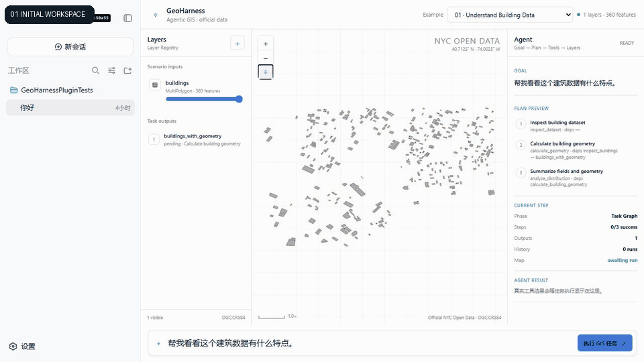Screen dimensions: 644x362
Task: Select Inspect building dataset step
Action: coord(557,122)
